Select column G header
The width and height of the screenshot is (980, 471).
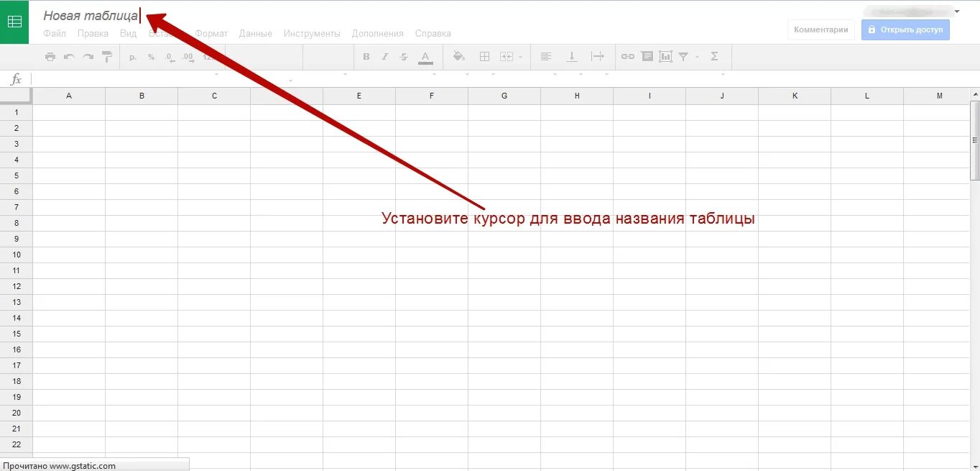(504, 96)
